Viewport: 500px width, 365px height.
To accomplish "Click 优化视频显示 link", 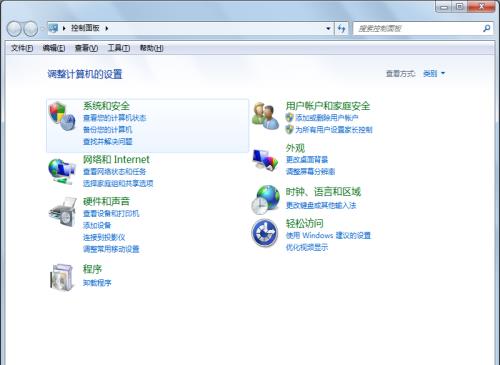I will coord(307,247).
